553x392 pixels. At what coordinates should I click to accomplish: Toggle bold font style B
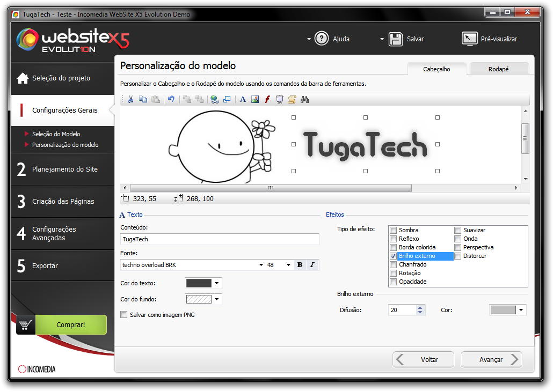tap(300, 265)
